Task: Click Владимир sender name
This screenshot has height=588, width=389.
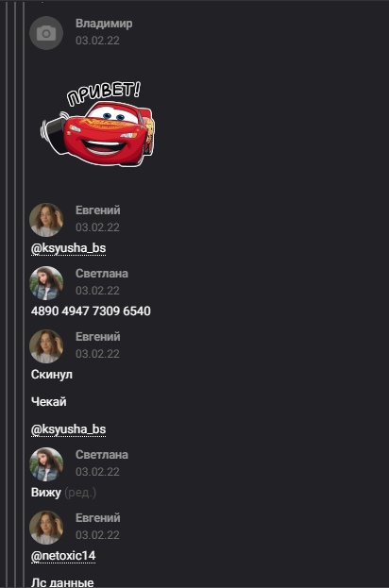Action: 104,24
